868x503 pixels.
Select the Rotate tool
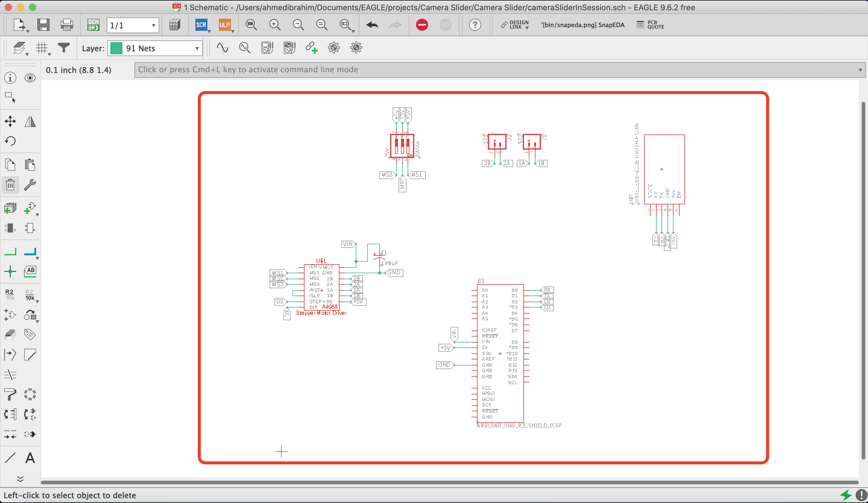10,141
